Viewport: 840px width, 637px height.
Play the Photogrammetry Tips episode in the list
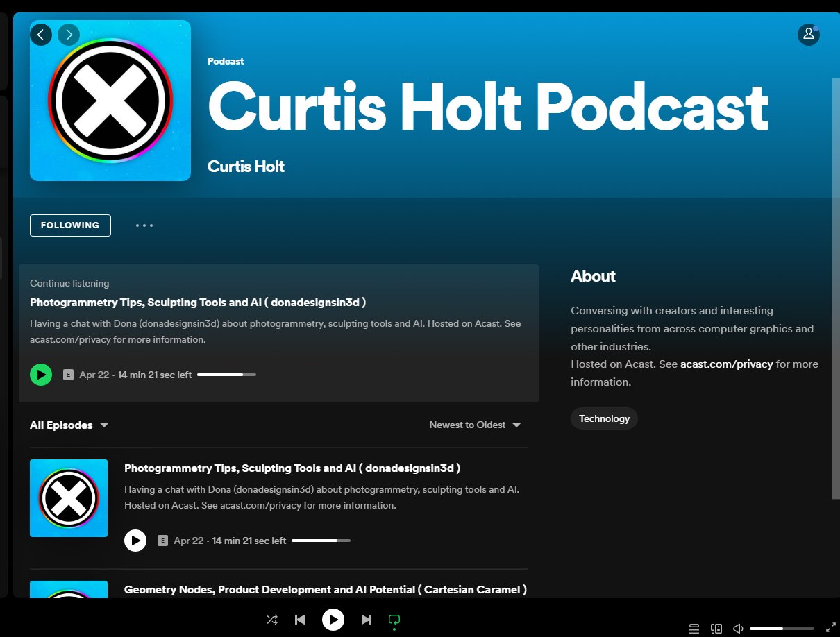coord(135,540)
